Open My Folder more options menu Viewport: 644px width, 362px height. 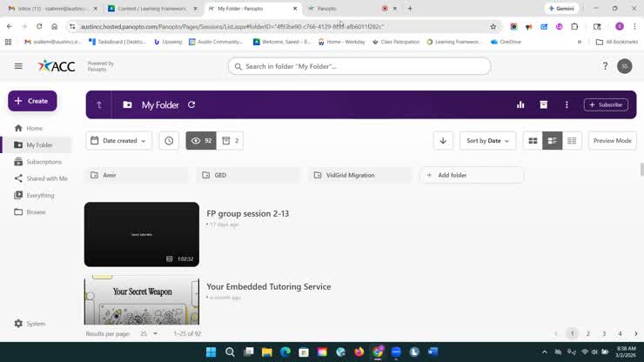(567, 104)
